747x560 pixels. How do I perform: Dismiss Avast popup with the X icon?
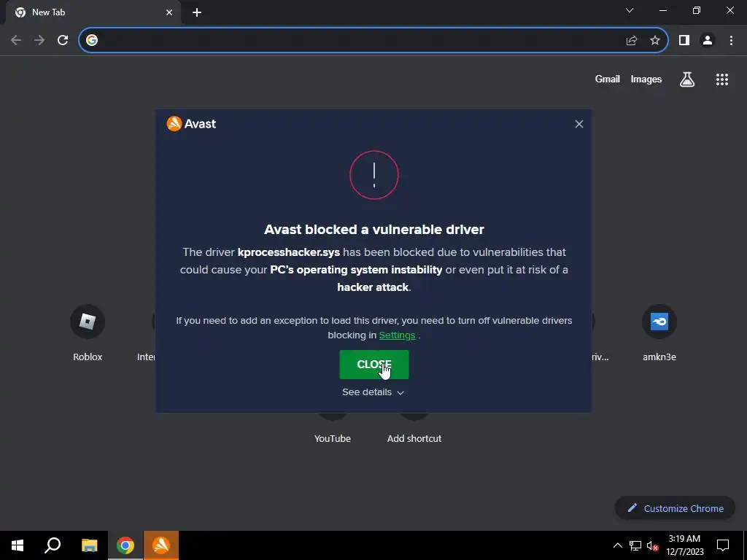coord(578,124)
